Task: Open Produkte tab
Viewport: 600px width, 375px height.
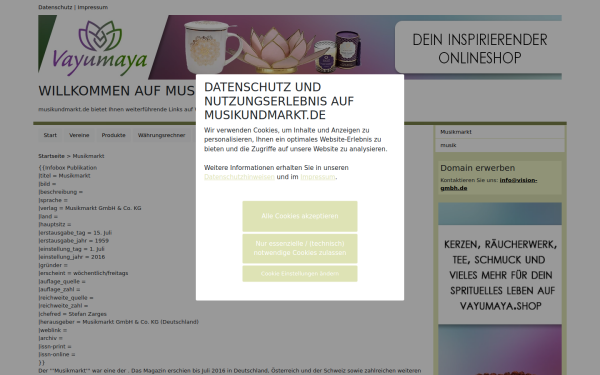Action: click(113, 135)
